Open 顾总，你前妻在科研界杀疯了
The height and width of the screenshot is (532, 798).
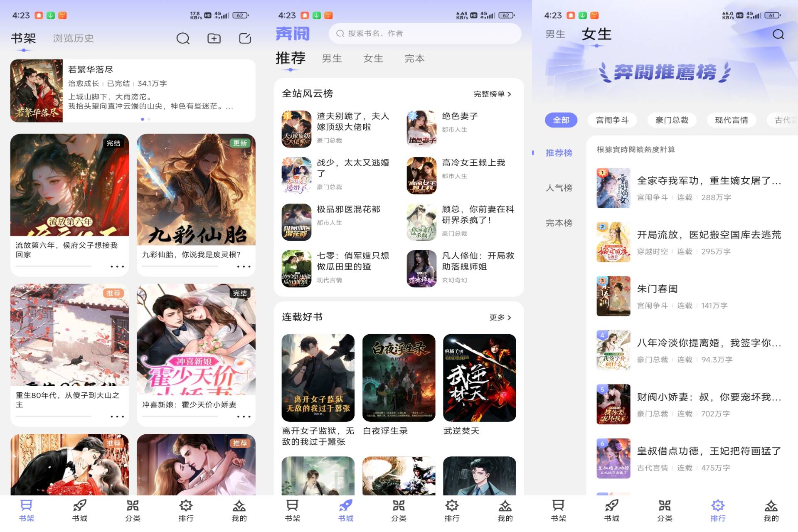coord(461,222)
